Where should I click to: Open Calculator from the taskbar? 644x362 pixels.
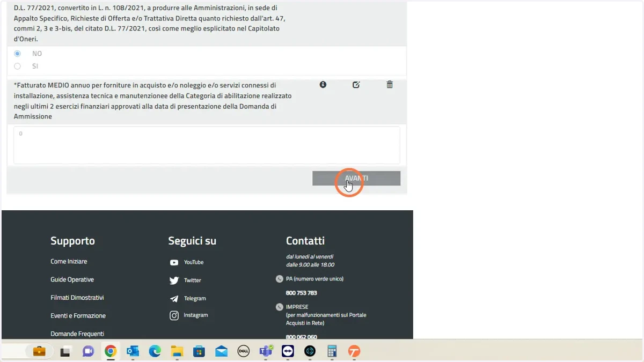pos(332,352)
